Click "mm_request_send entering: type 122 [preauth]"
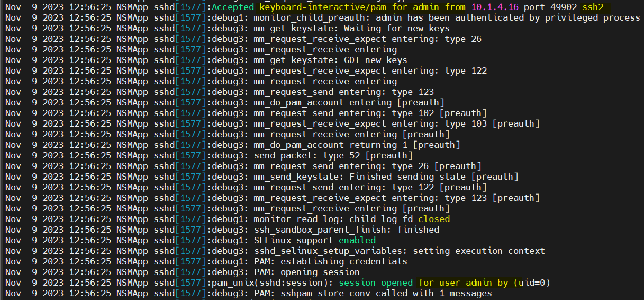 (x=370, y=188)
